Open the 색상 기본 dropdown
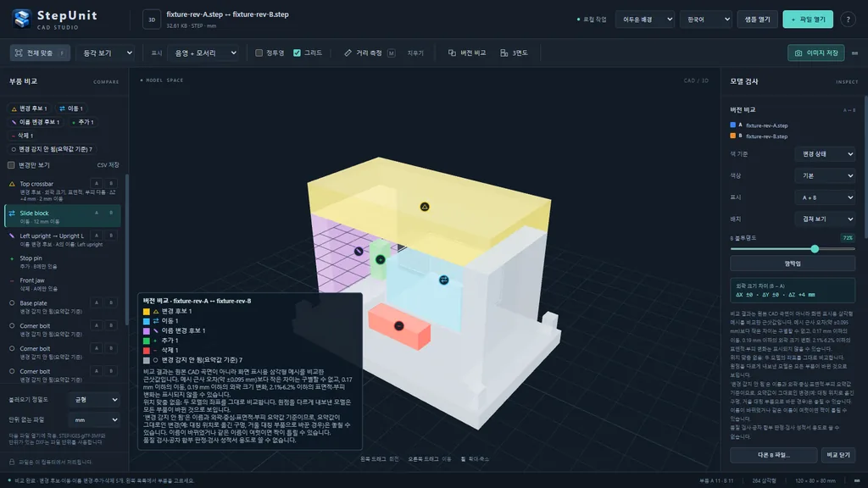 click(x=825, y=176)
